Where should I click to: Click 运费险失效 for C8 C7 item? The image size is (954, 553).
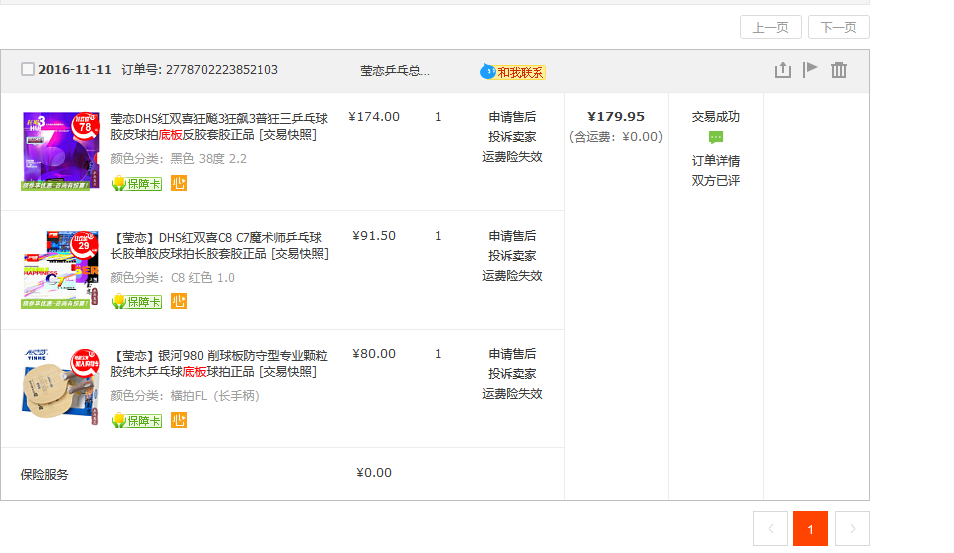(512, 276)
